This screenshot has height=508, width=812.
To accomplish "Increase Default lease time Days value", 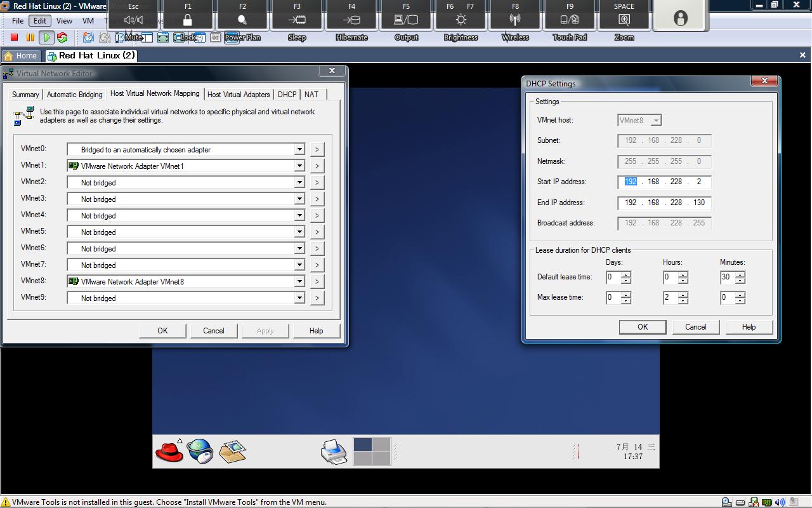I will 626,274.
